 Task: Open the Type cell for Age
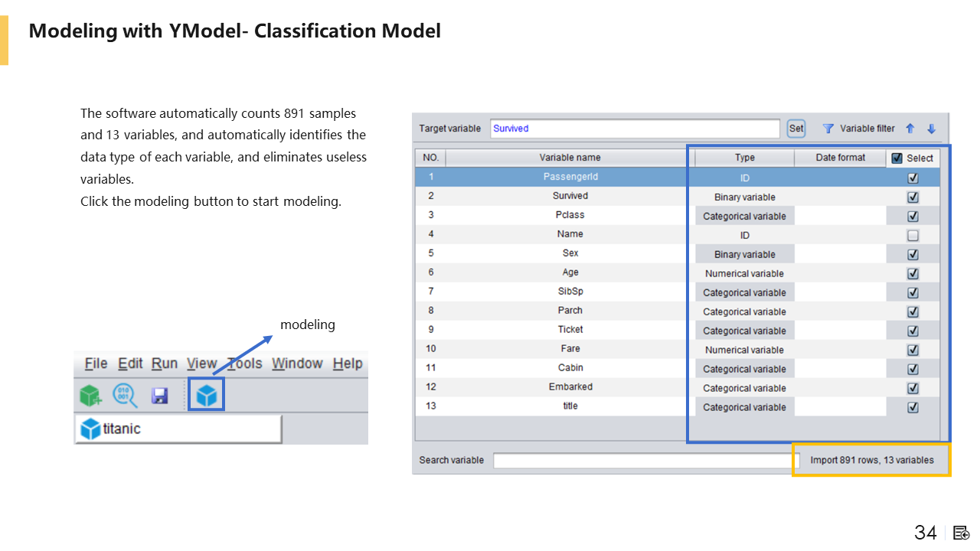click(x=744, y=273)
